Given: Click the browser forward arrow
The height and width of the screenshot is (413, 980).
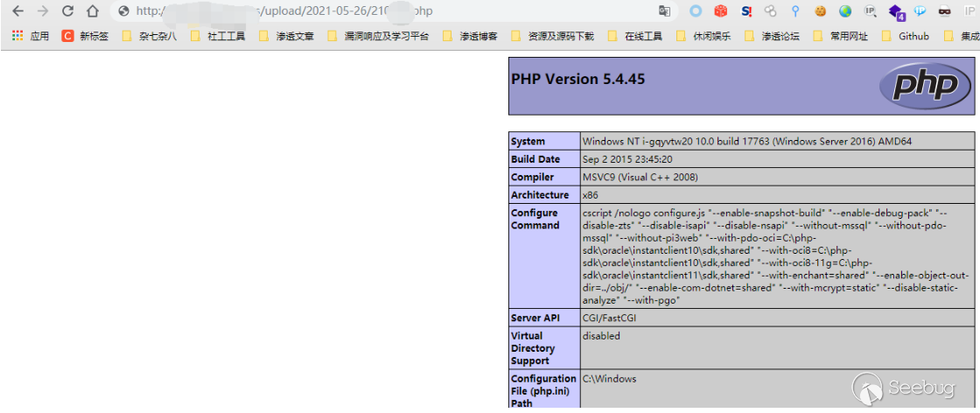Looking at the screenshot, I should pyautogui.click(x=43, y=11).
